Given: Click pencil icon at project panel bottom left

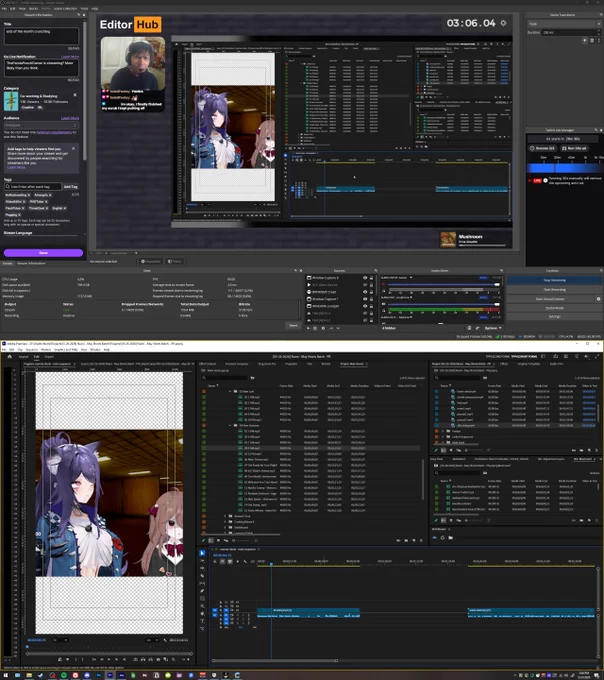Looking at the screenshot, I should (x=203, y=540).
